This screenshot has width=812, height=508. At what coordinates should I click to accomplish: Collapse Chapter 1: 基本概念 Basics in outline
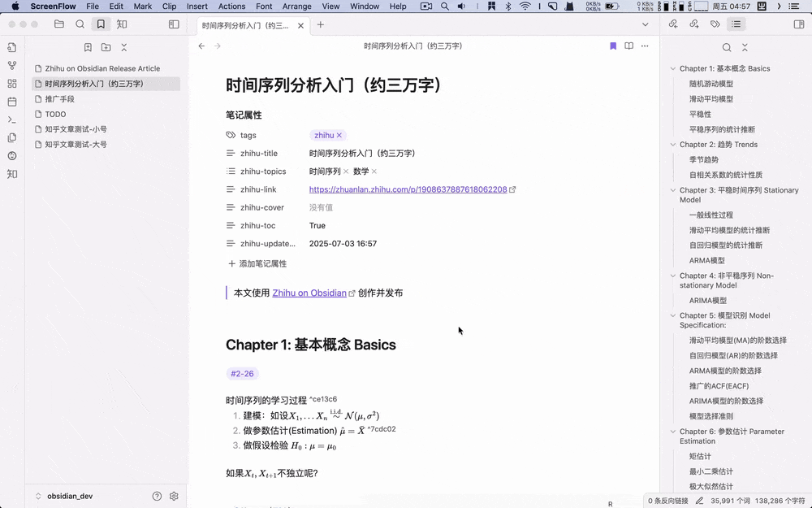pos(672,67)
